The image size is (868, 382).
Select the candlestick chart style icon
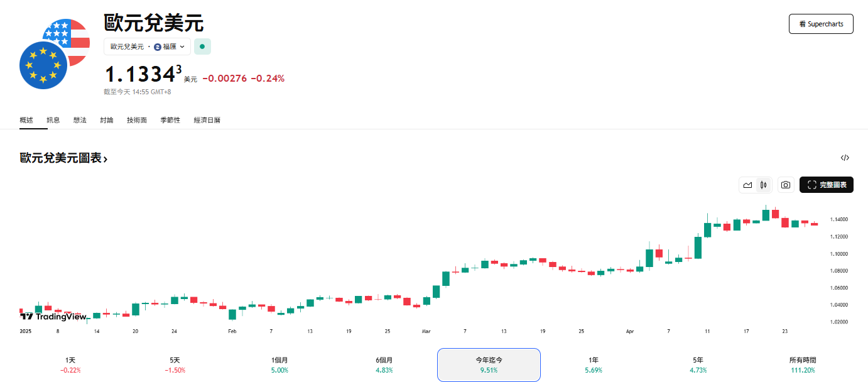point(763,185)
